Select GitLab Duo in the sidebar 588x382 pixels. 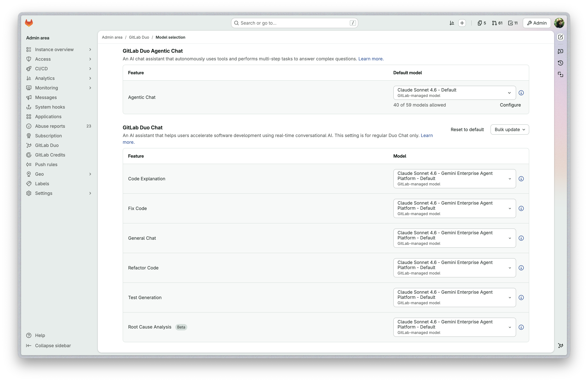(59, 145)
